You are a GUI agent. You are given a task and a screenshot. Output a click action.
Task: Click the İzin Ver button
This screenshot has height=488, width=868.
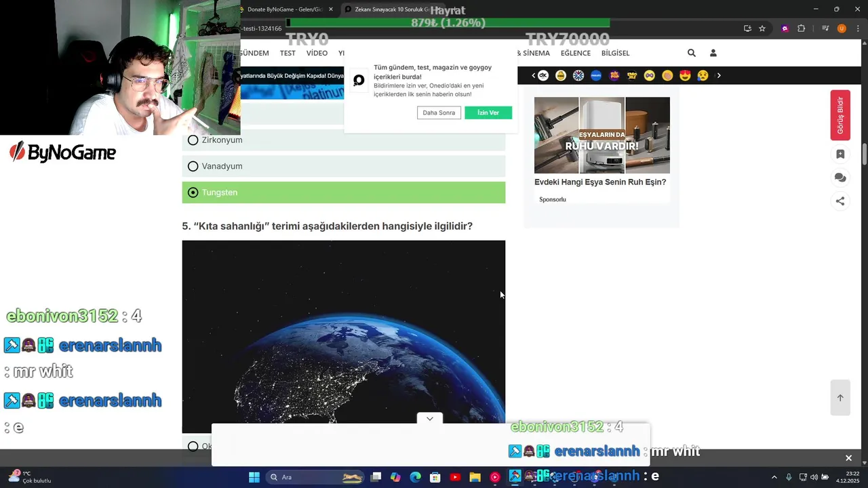488,113
